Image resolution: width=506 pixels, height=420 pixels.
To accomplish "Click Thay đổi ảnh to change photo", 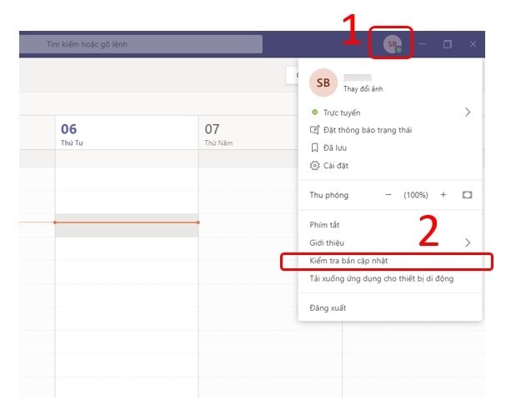I will coord(363,88).
